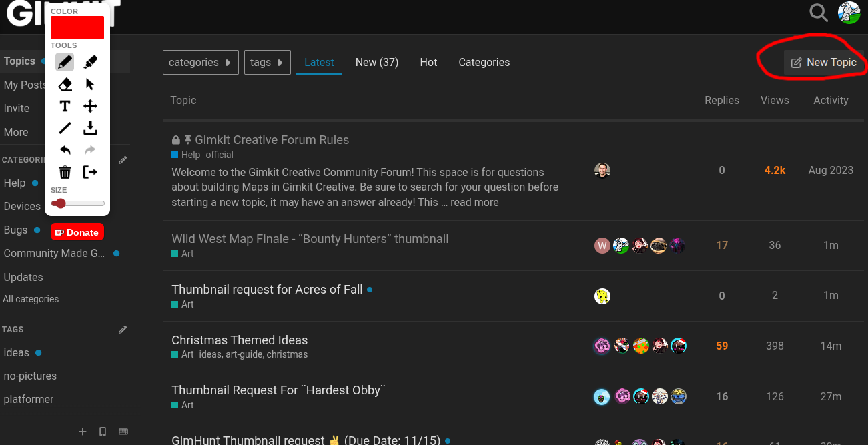Open the Christmas Themed Ideas topic
The width and height of the screenshot is (868, 445).
point(240,340)
